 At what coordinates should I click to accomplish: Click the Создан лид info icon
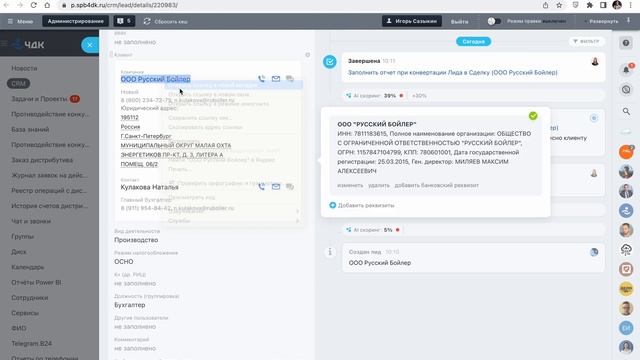330,252
